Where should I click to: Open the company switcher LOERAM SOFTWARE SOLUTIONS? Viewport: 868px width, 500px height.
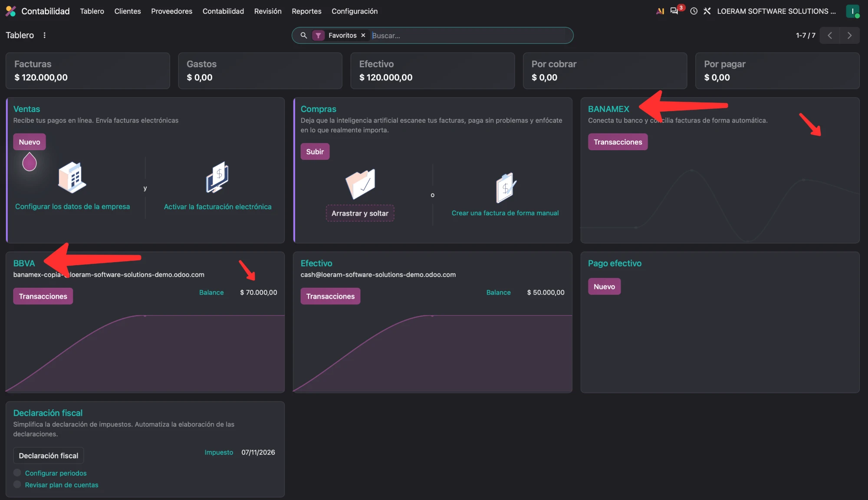pos(776,11)
